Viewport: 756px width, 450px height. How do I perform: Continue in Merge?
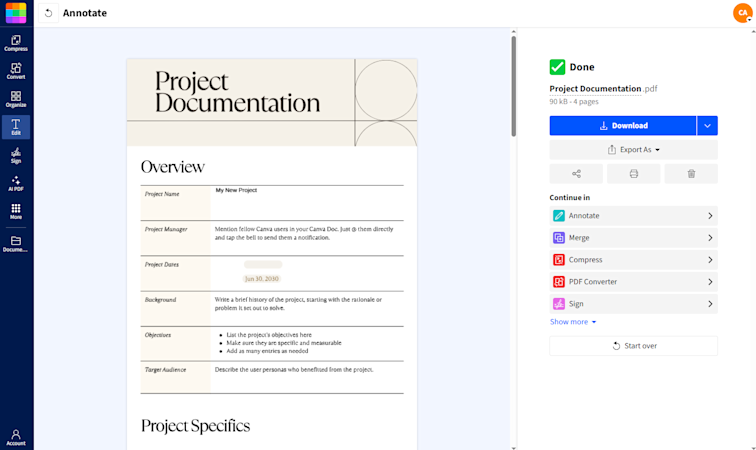coord(634,238)
